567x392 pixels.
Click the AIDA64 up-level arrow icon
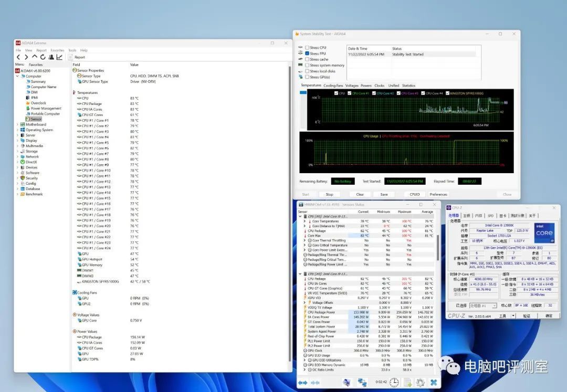click(35, 57)
